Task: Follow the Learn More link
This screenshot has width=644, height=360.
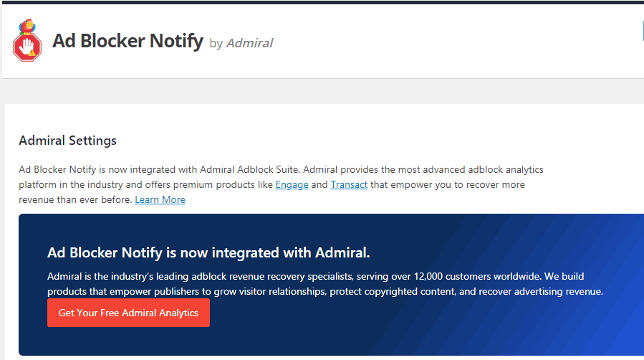Action: coord(160,200)
